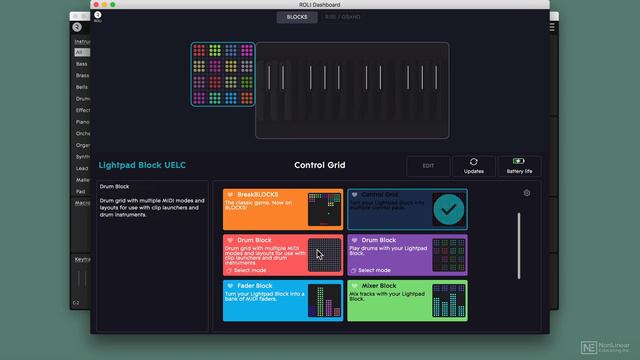The height and width of the screenshot is (360, 640).
Task: Switch to the BLOCKS tab
Action: pyautogui.click(x=297, y=17)
